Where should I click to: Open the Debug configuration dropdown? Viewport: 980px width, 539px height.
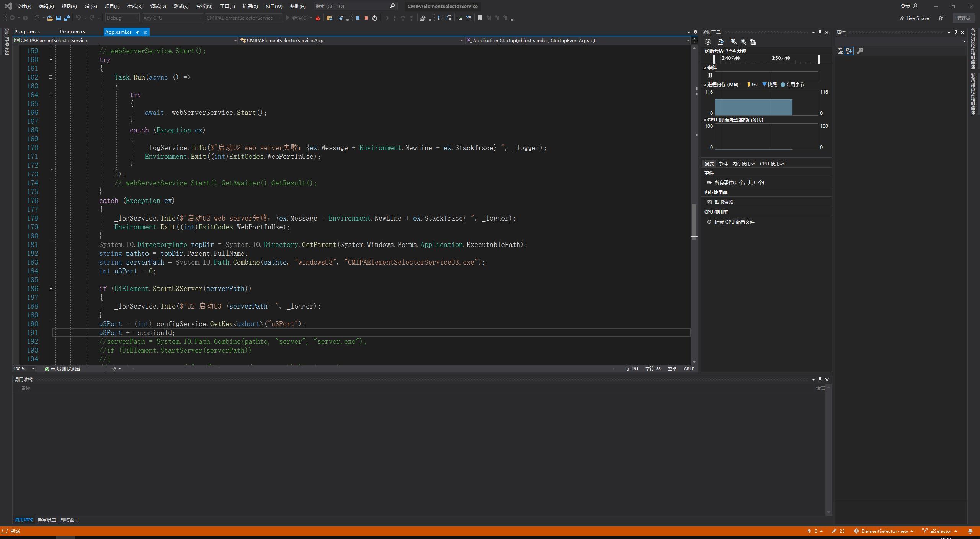tap(122, 18)
